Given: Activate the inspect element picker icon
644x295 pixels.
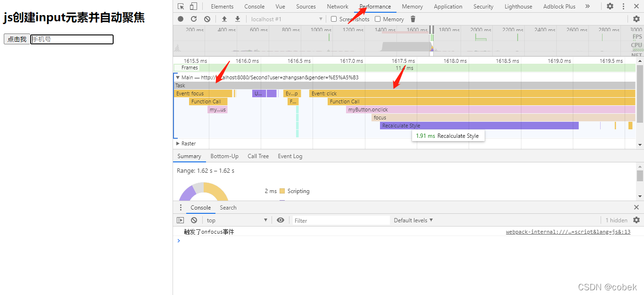Looking at the screenshot, I should tap(181, 7).
